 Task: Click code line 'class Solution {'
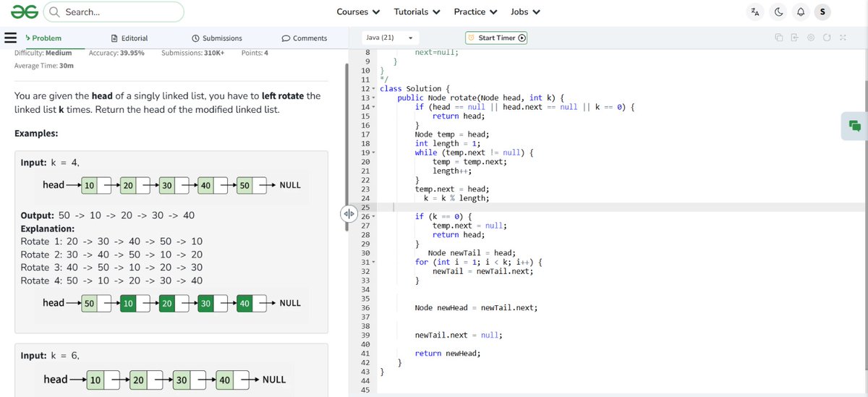pos(414,89)
